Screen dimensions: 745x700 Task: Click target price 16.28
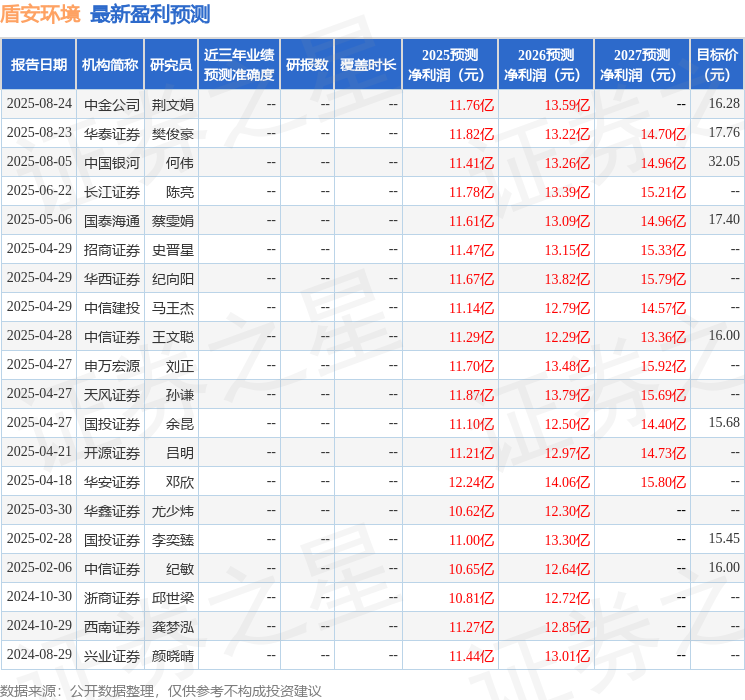click(x=724, y=104)
